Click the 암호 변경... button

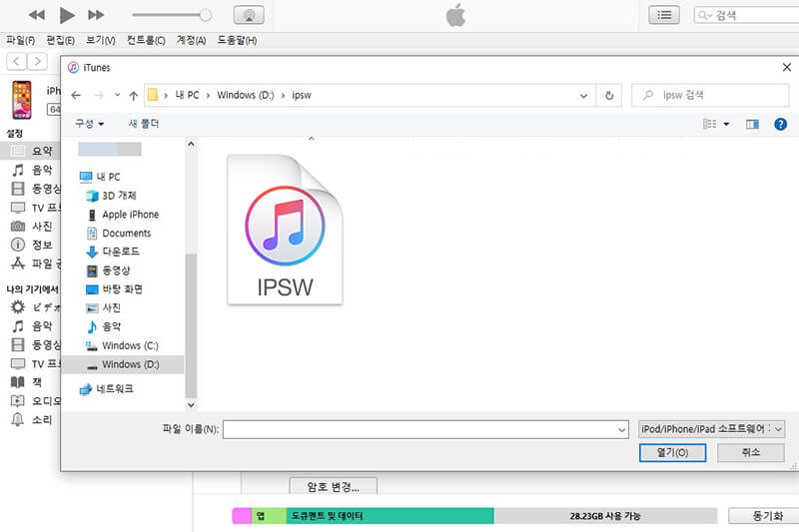point(334,486)
